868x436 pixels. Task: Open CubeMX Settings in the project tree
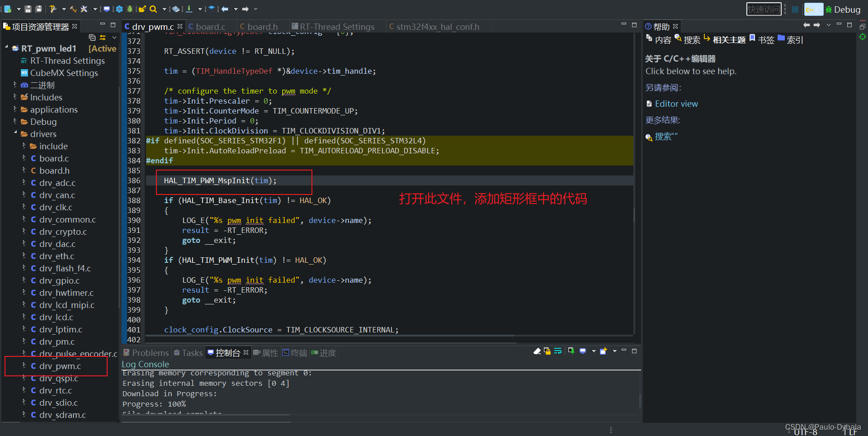(x=64, y=73)
